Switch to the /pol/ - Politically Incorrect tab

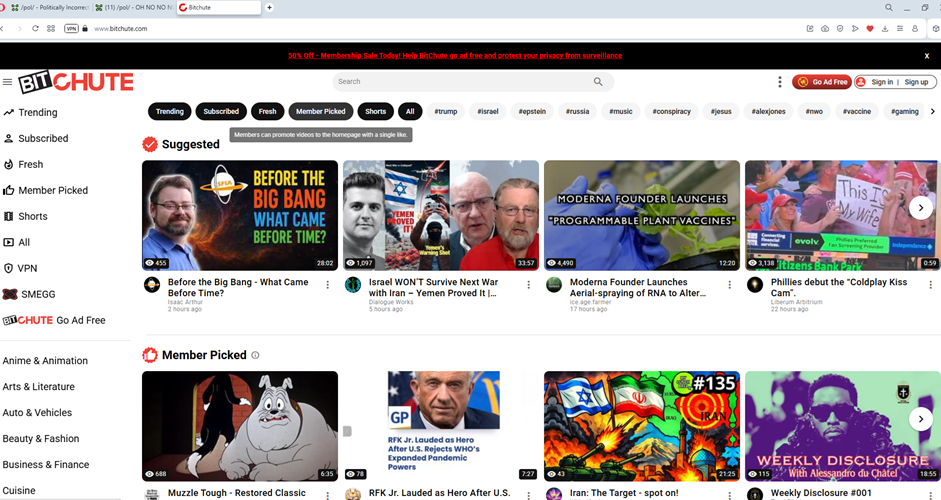coord(50,8)
